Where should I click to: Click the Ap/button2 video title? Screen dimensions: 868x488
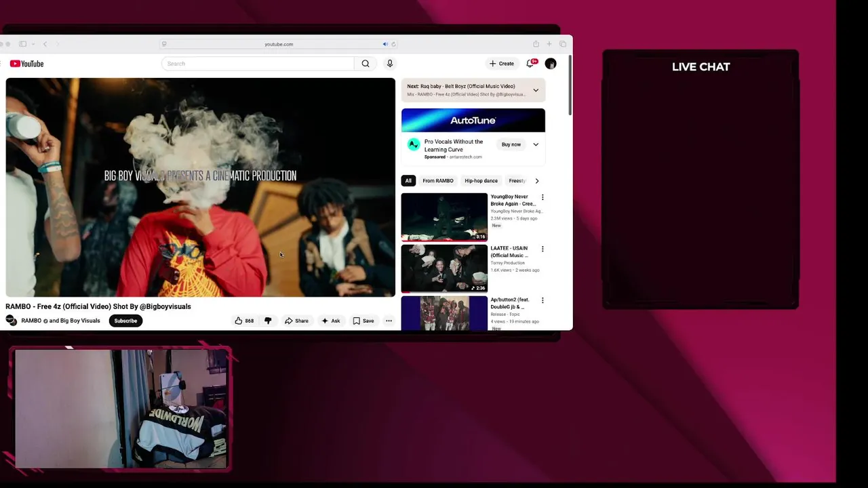[x=510, y=303]
